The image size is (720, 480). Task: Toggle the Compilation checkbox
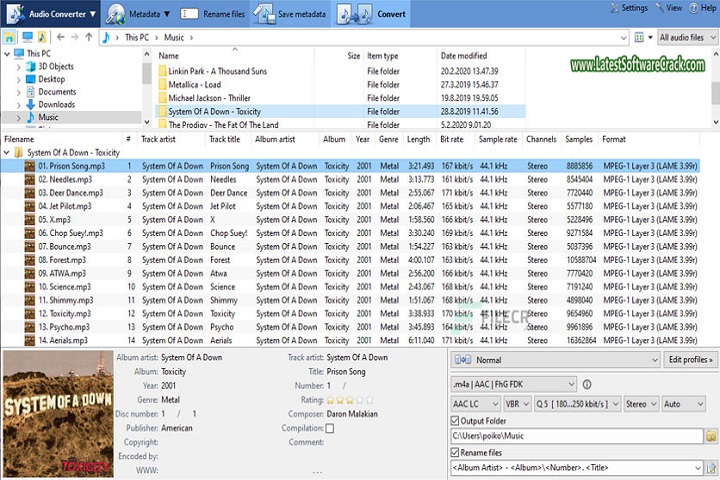330,428
